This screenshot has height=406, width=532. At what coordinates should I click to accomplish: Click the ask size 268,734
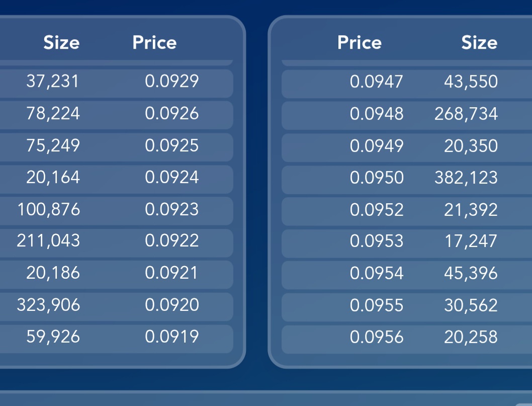466,114
